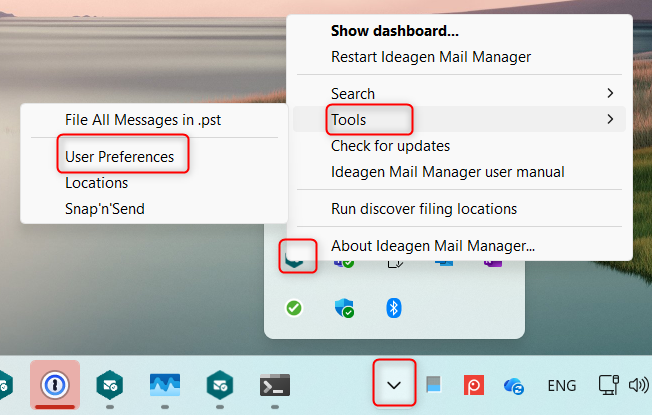Click the blue wave chart taskbar app

[x=164, y=385]
